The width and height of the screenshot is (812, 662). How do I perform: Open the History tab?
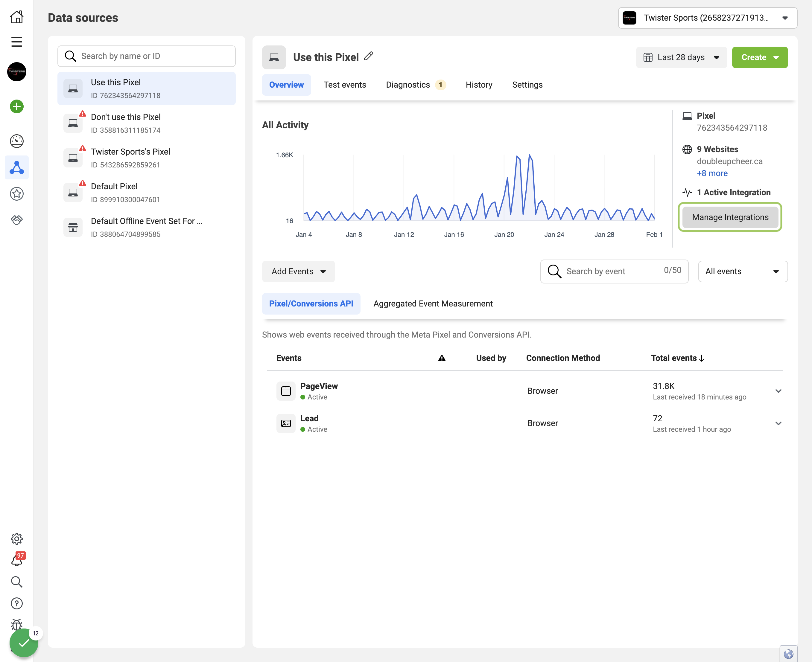[479, 85]
